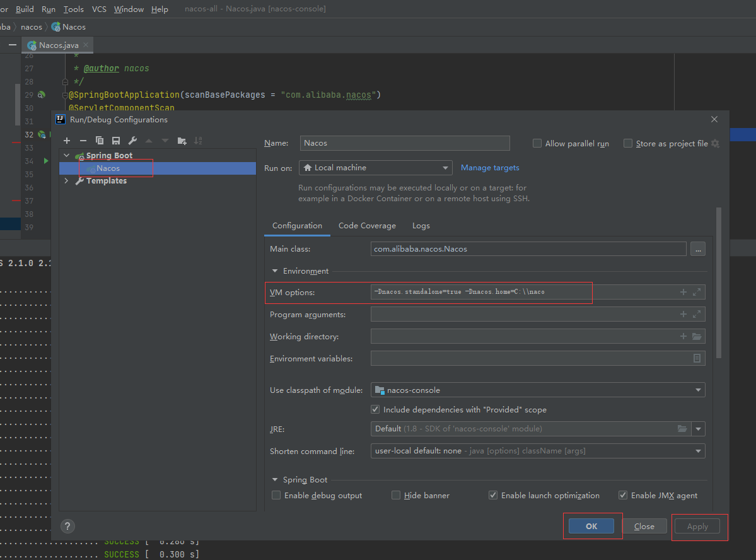Collapse the Spring Boot settings section
The image size is (756, 560).
point(275,480)
